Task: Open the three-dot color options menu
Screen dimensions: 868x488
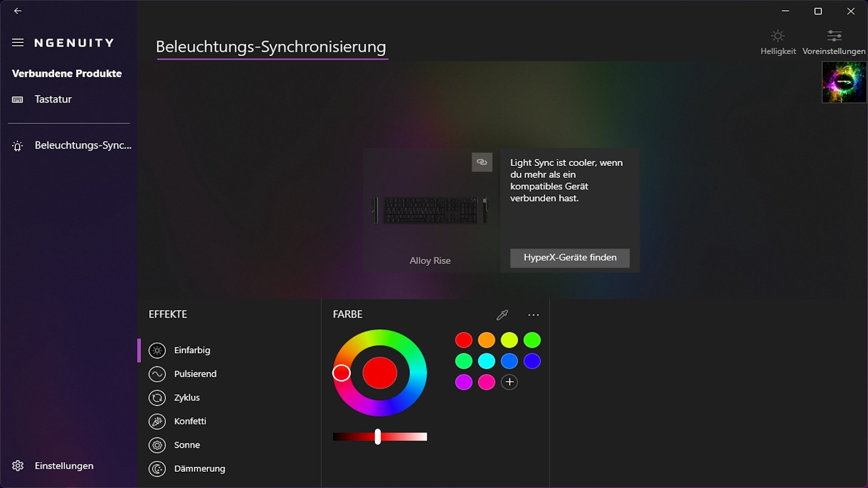Action: pyautogui.click(x=533, y=315)
